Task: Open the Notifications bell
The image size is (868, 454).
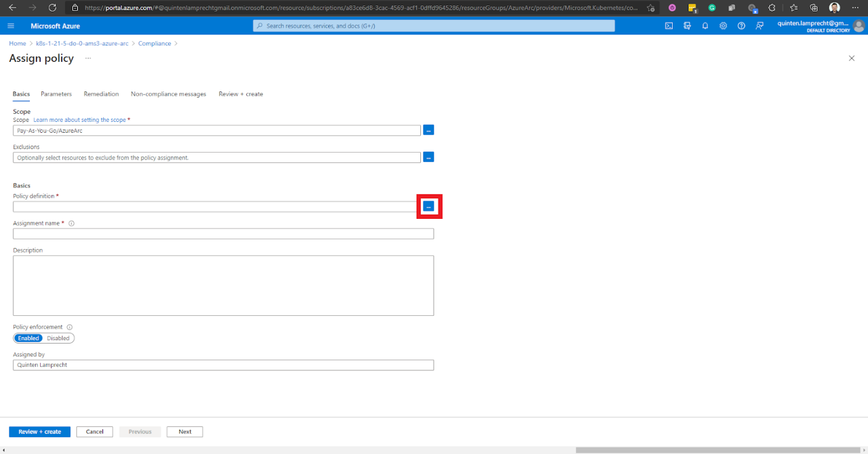Action: (x=705, y=26)
